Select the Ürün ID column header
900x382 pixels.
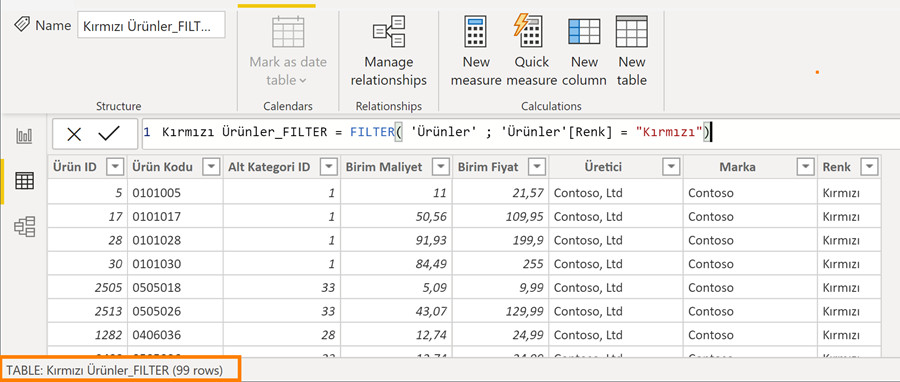pyautogui.click(x=88, y=167)
